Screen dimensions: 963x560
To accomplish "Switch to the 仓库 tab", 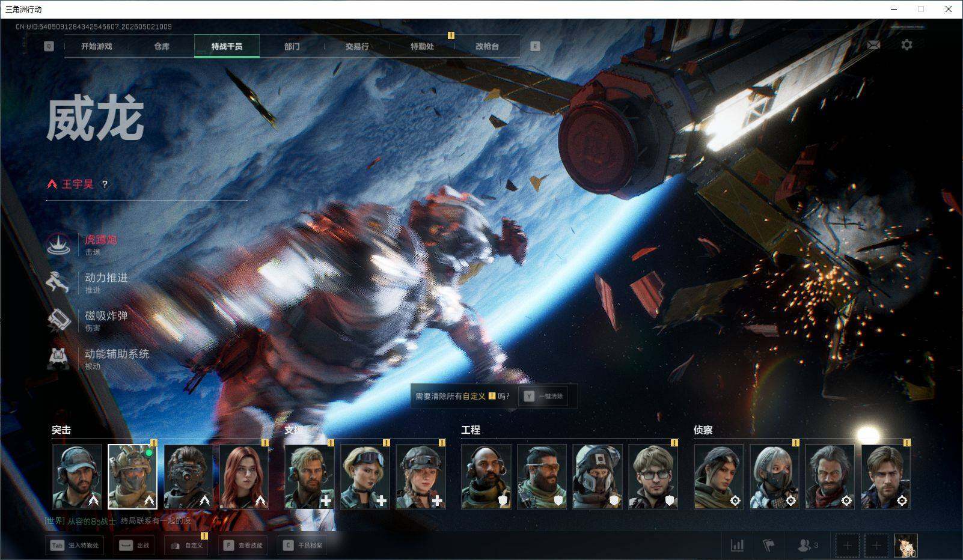I will click(162, 46).
